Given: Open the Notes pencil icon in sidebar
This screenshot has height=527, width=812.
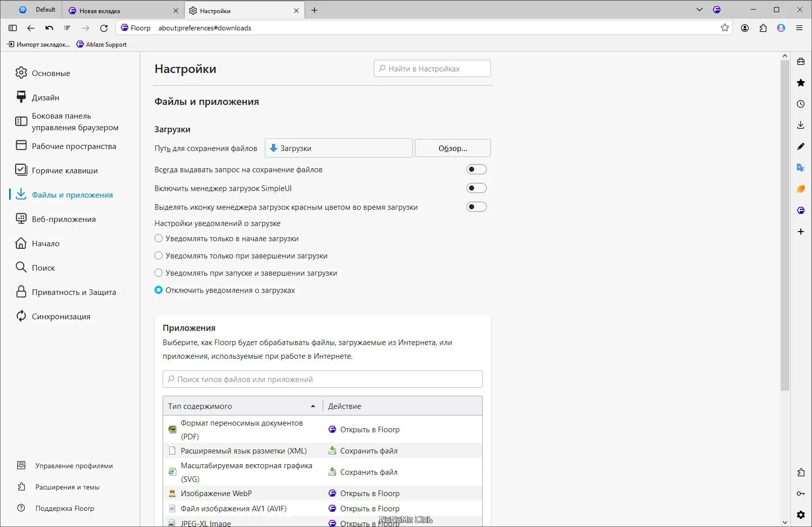Looking at the screenshot, I should (800, 146).
